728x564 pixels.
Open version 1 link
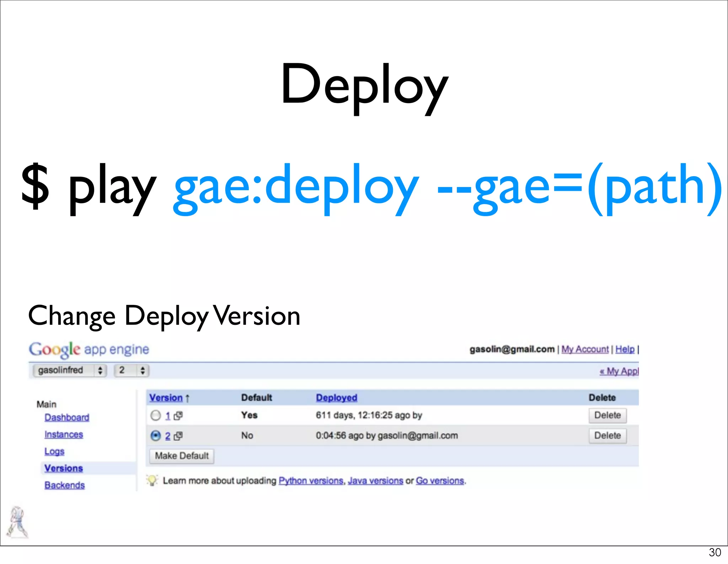pos(168,416)
